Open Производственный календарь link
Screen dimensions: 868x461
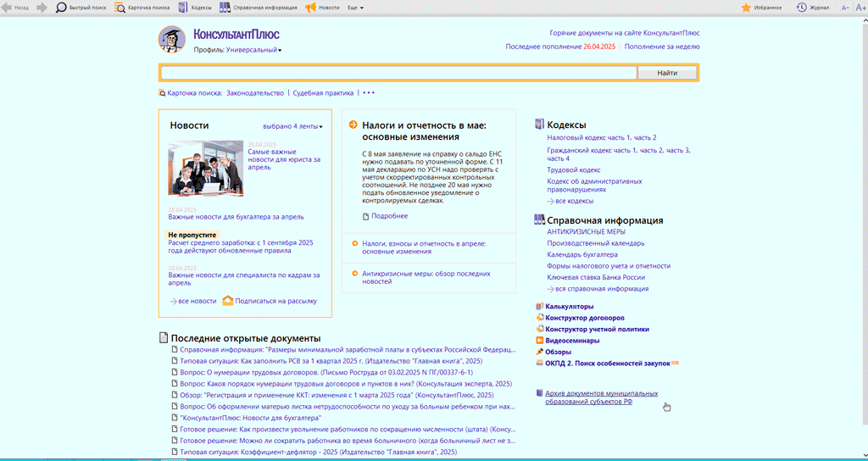point(596,243)
